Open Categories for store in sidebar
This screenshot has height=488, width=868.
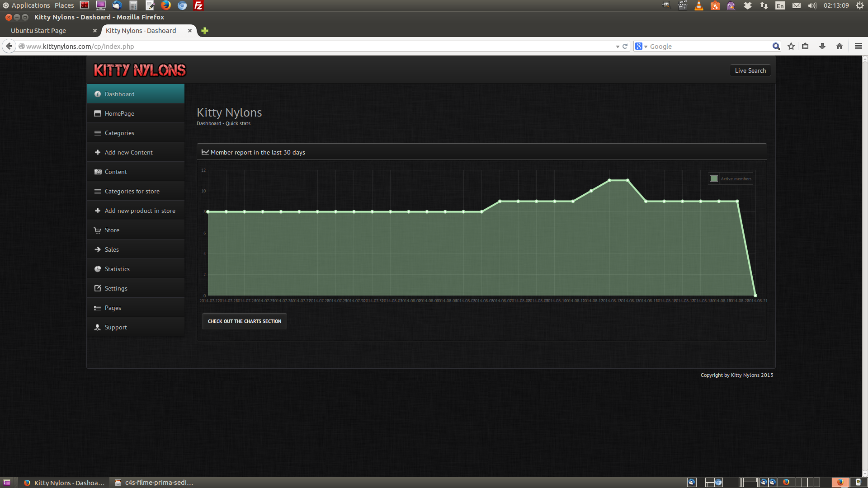[136, 191]
